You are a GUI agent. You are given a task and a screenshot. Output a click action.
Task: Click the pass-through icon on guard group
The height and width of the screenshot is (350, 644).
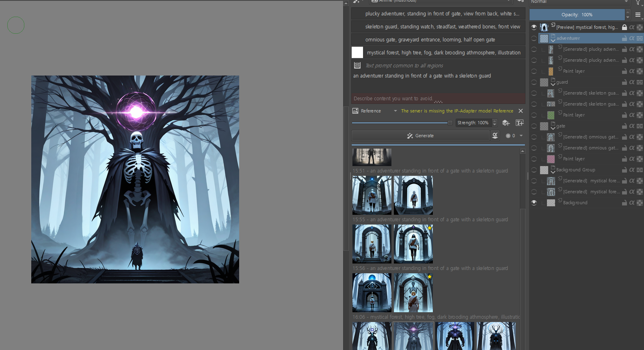(x=639, y=82)
